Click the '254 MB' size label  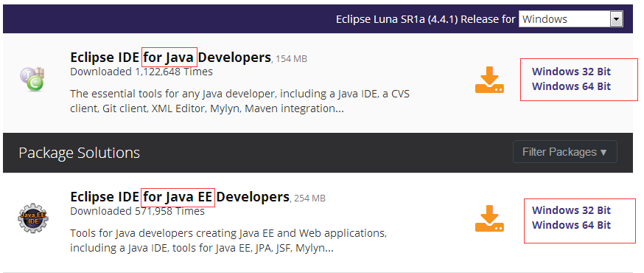[309, 198]
